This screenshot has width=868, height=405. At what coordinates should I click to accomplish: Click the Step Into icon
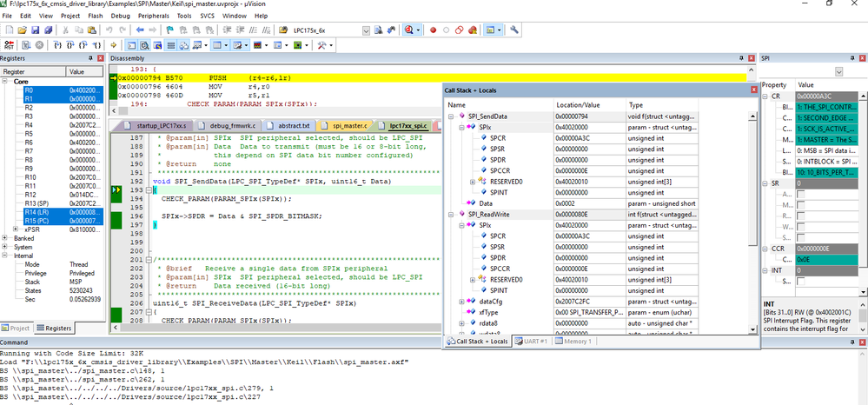pos(57,44)
